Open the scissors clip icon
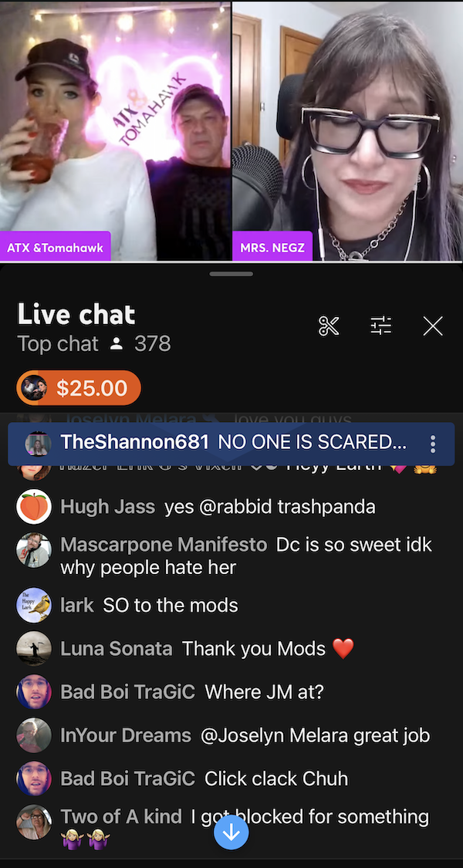 [329, 326]
